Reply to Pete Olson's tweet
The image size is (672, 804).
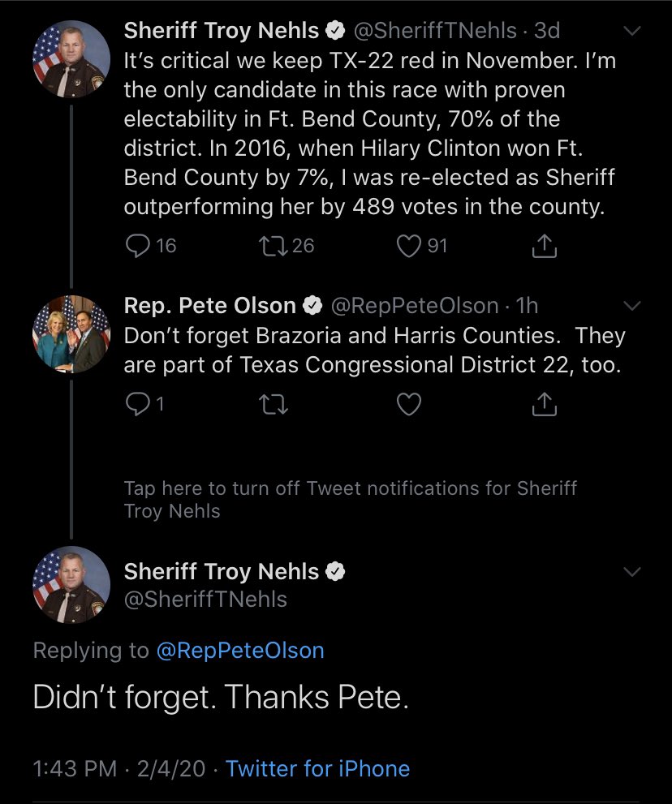coord(138,403)
